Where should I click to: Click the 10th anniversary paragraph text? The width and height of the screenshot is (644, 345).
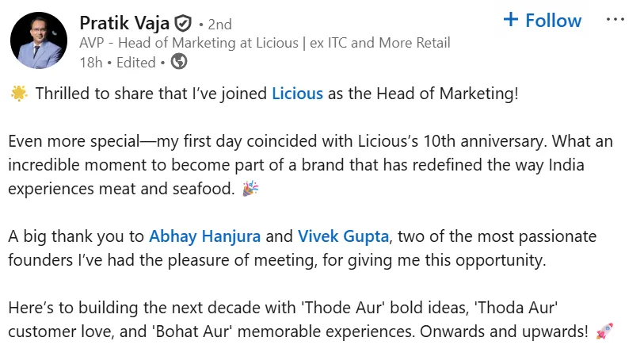pyautogui.click(x=311, y=165)
